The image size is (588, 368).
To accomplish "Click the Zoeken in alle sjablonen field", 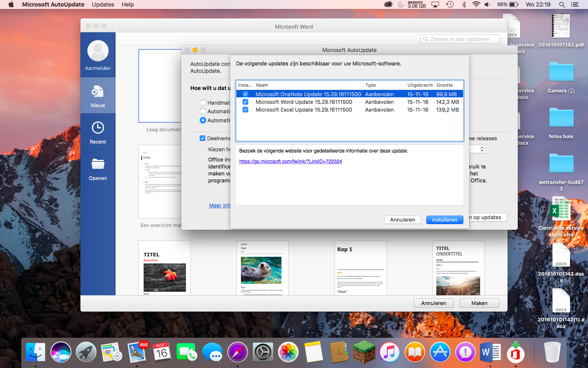I will [x=460, y=39].
